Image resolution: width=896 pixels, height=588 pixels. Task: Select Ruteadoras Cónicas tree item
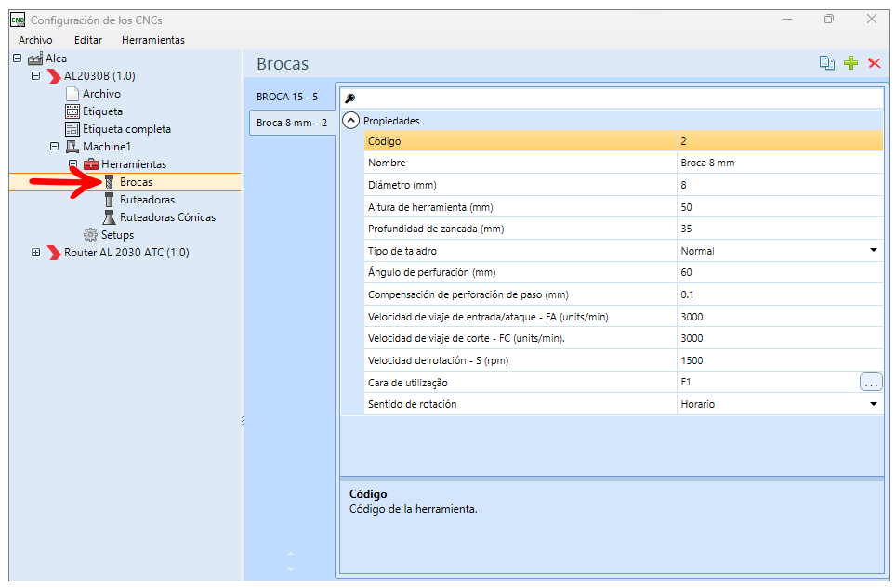[x=167, y=217]
